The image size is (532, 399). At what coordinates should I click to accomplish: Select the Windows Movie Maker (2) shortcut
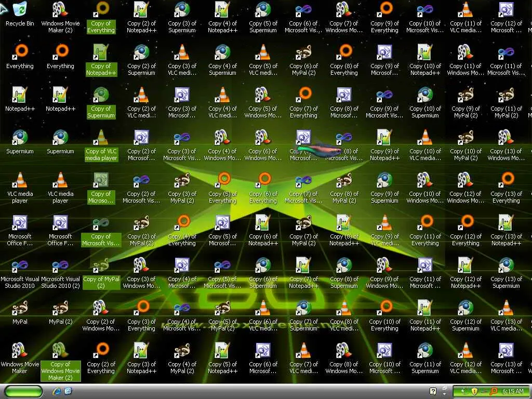point(60,18)
